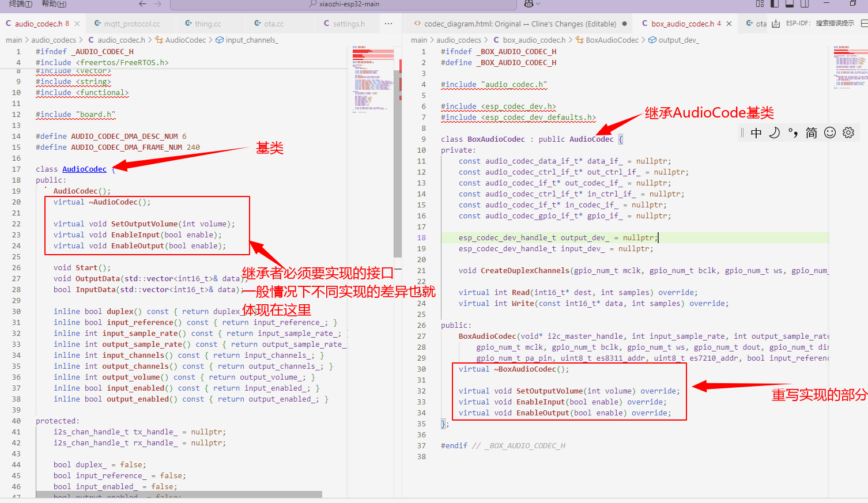
Task: Click the ESP-IDF: 搜索错误提示 button
Action: coord(820,24)
